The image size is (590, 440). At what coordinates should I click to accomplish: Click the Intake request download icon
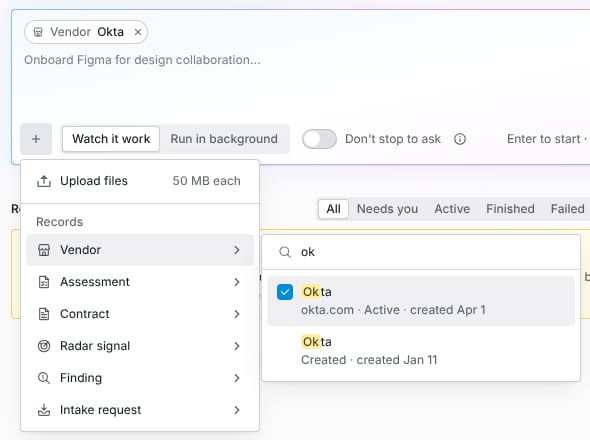pyautogui.click(x=44, y=410)
